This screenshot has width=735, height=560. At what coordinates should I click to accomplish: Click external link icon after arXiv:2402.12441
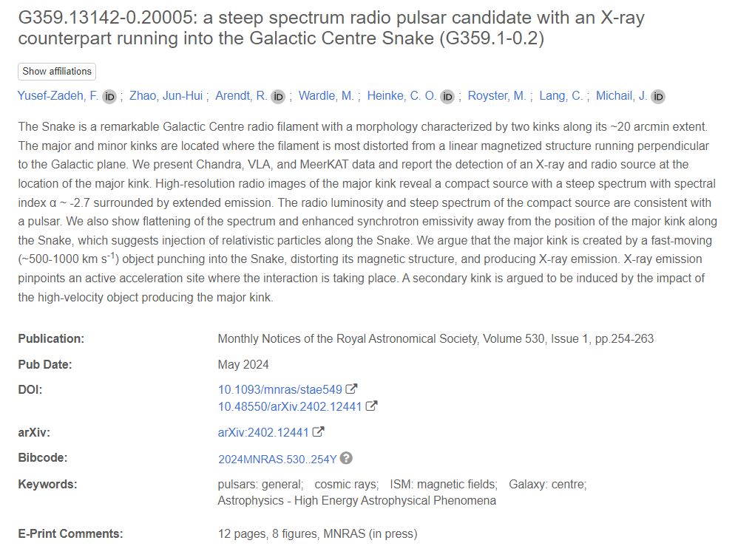(318, 431)
